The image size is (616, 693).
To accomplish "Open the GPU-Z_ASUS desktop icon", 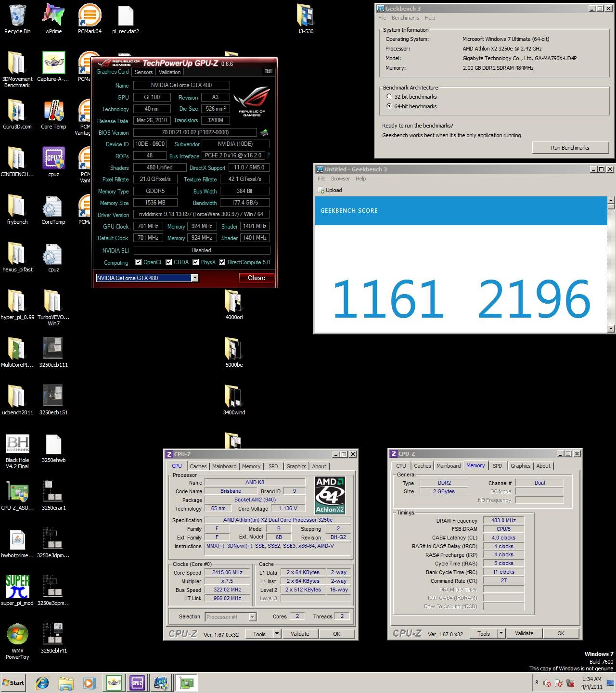I will [17, 495].
